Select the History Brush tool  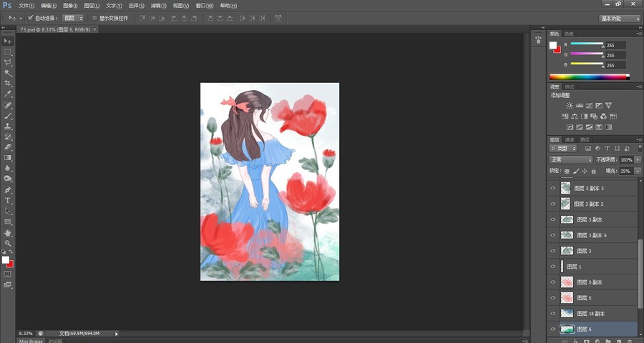pyautogui.click(x=7, y=136)
